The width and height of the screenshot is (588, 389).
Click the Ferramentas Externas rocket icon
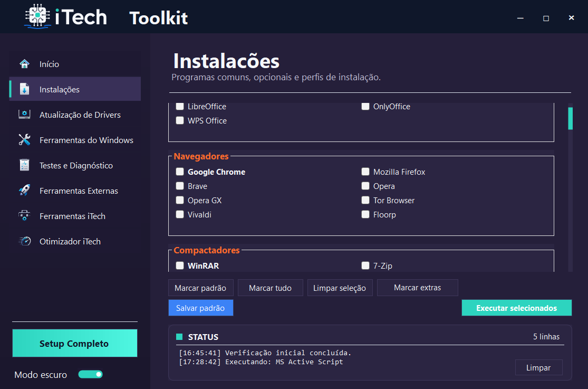[x=24, y=190]
